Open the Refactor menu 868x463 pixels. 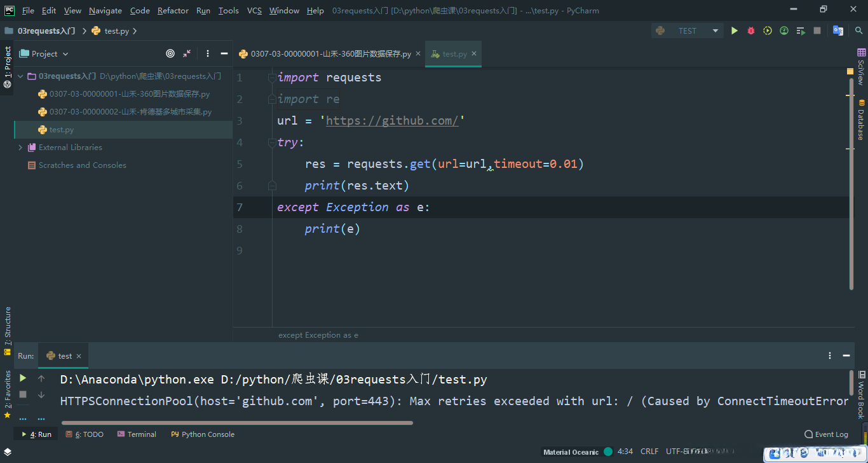[x=173, y=11]
